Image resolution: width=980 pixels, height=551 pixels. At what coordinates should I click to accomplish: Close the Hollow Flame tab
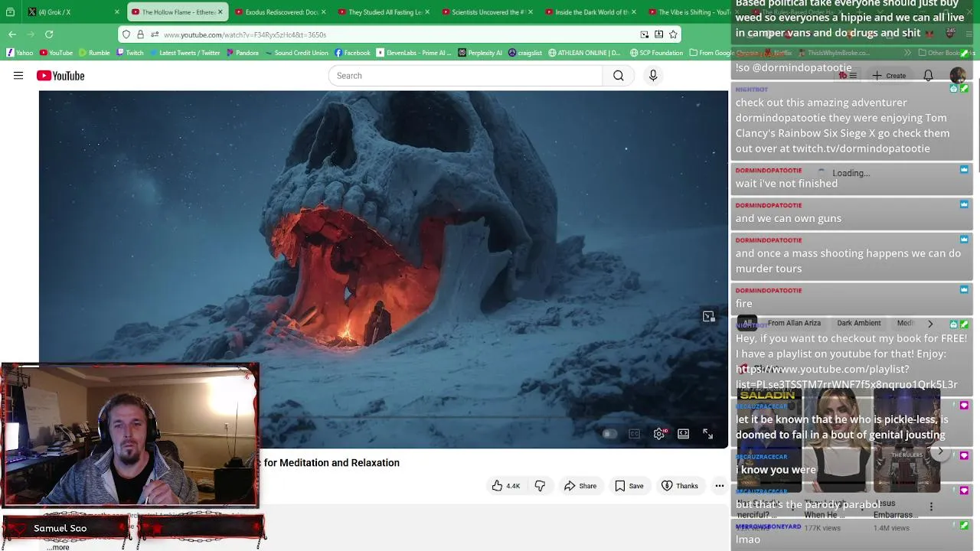point(220,12)
